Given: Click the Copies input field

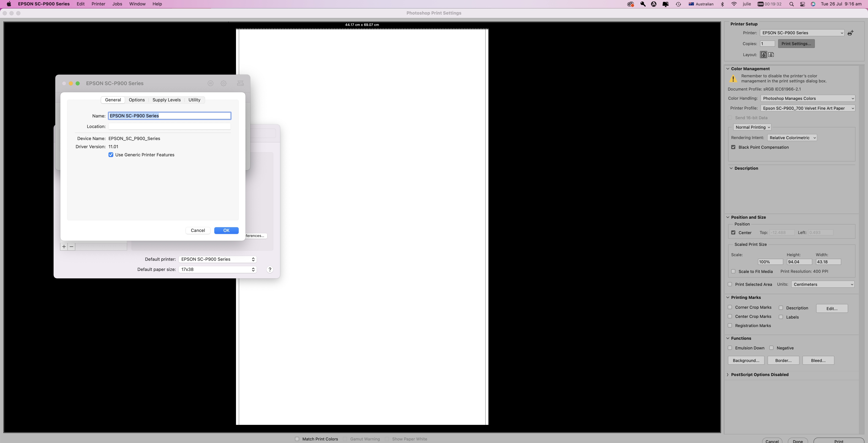Looking at the screenshot, I should (x=767, y=43).
